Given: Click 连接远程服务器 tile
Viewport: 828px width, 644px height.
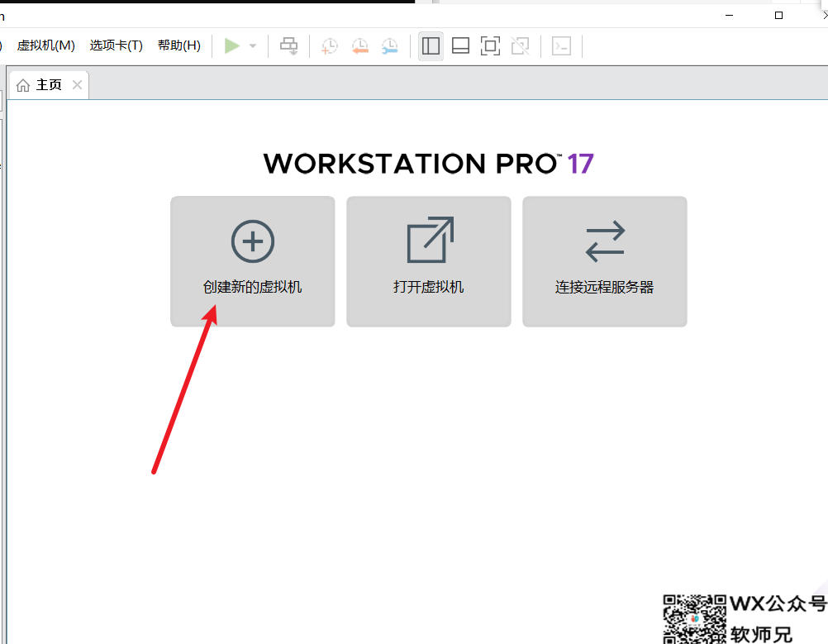Looking at the screenshot, I should click(605, 261).
